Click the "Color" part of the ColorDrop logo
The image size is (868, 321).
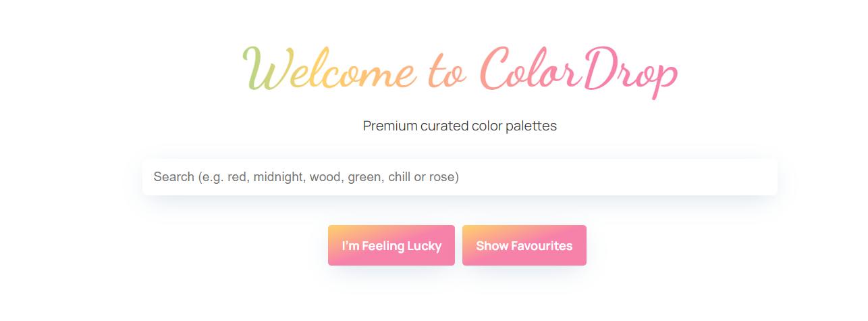(x=532, y=70)
